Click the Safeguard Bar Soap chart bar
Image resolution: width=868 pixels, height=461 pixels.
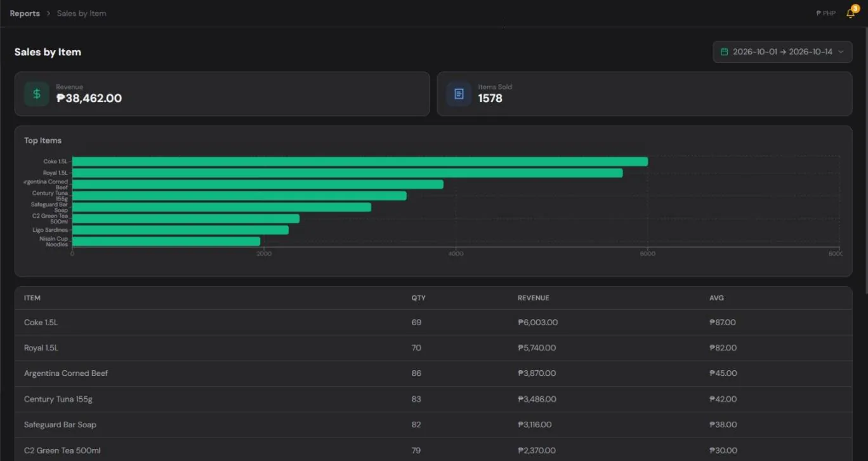tap(221, 207)
